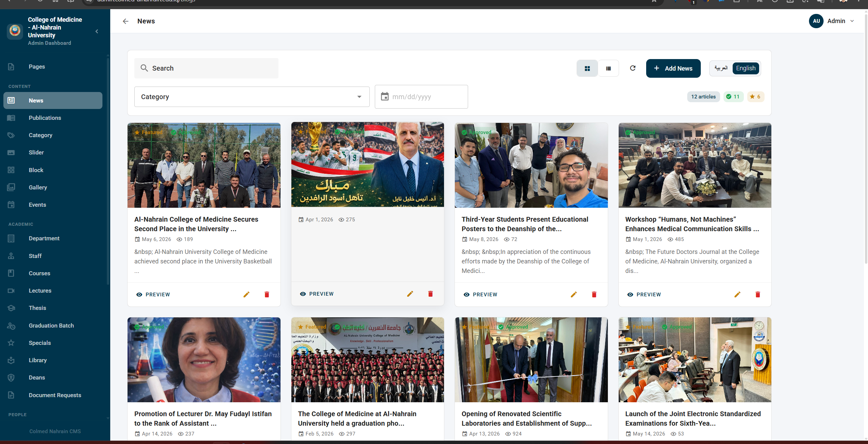Click the Gallery sidebar icon
This screenshot has height=444, width=868.
(x=11, y=187)
